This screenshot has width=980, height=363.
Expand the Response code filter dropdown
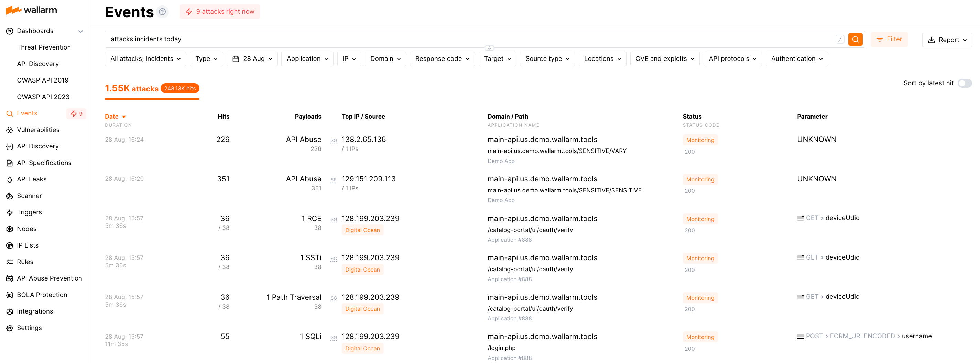click(x=442, y=59)
